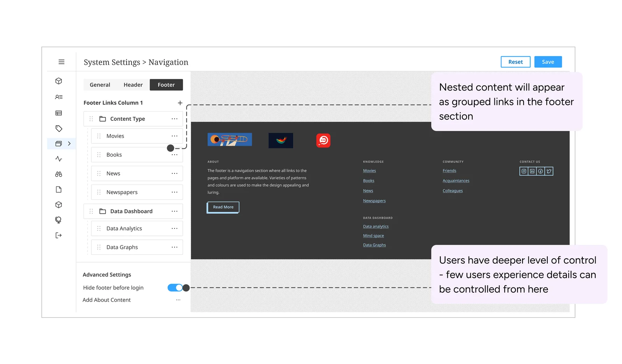Click the lightbulb icon in sidebar
622x364 pixels.
coord(59,220)
